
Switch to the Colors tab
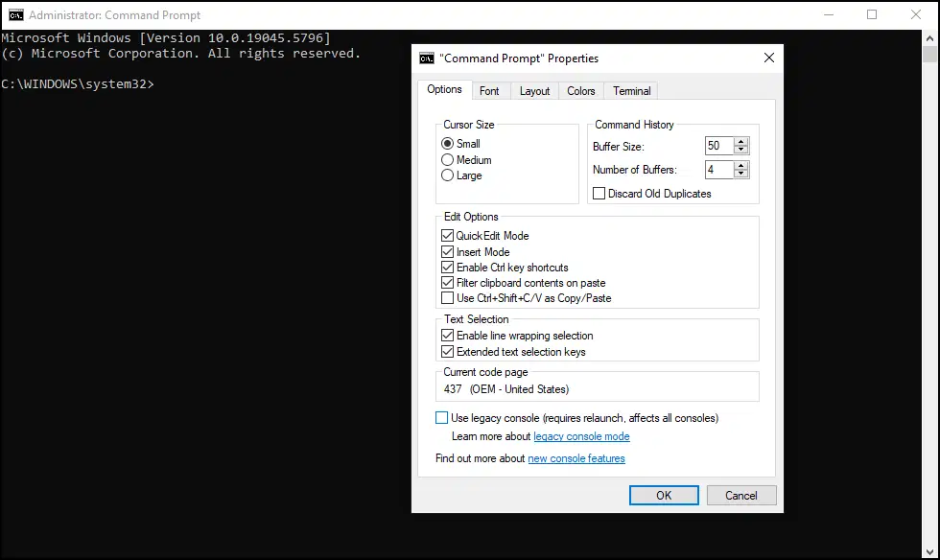click(x=581, y=91)
